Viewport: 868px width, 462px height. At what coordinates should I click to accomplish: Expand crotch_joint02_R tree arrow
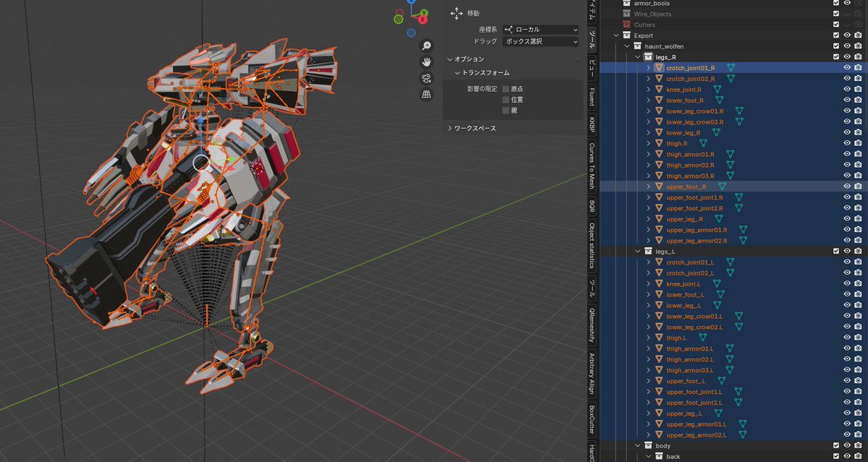coord(649,78)
